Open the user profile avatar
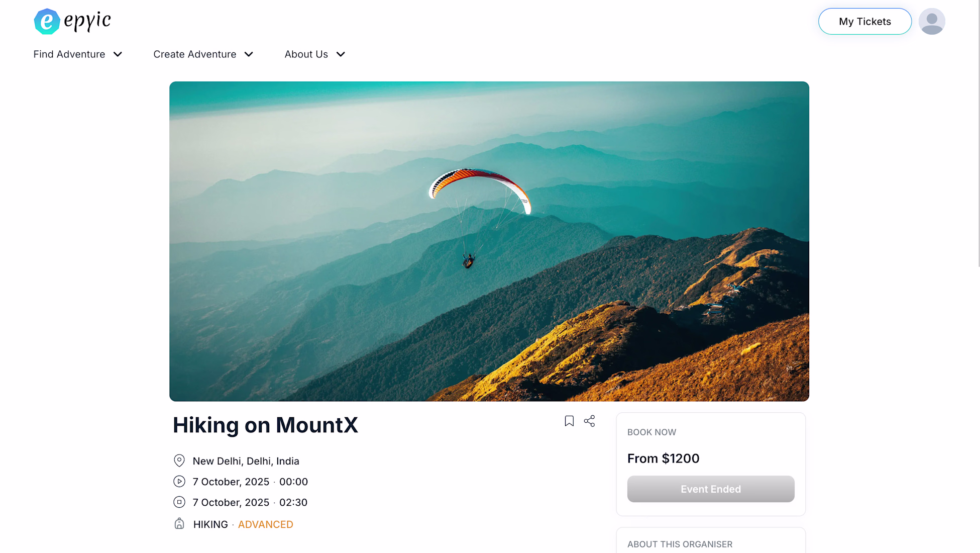The height and width of the screenshot is (553, 980). [932, 21]
